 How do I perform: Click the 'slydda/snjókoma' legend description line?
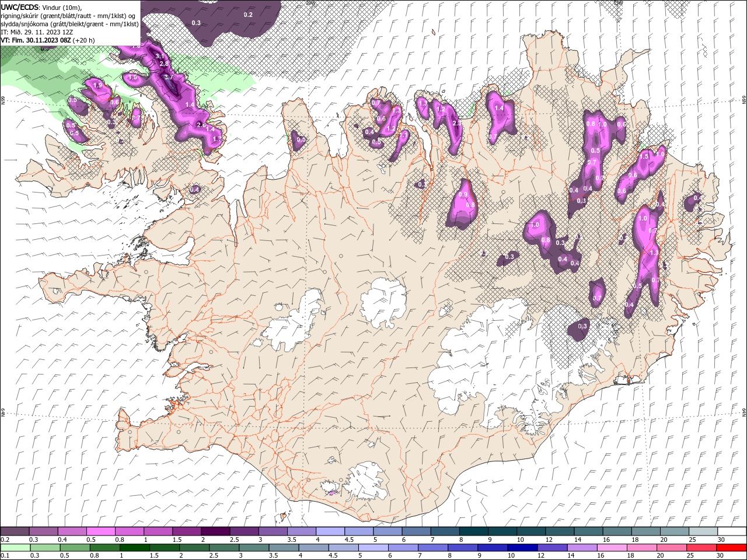coord(70,24)
